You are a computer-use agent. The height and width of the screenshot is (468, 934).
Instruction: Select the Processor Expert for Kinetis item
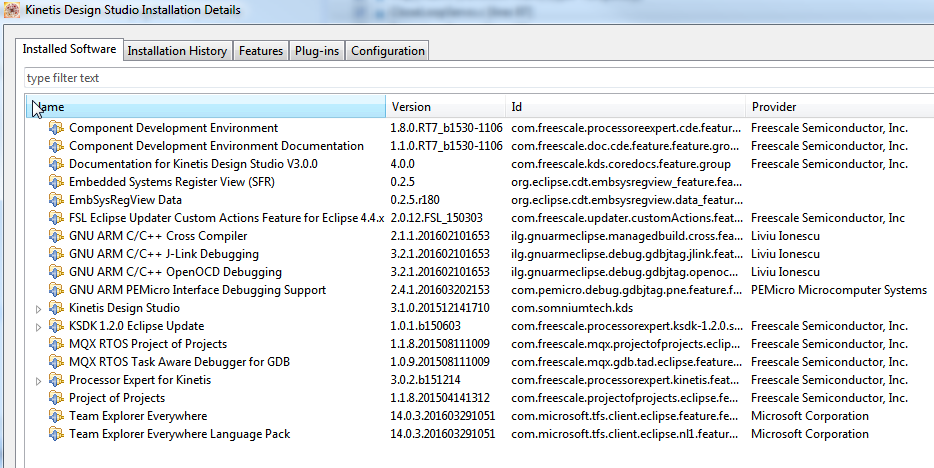tap(140, 380)
